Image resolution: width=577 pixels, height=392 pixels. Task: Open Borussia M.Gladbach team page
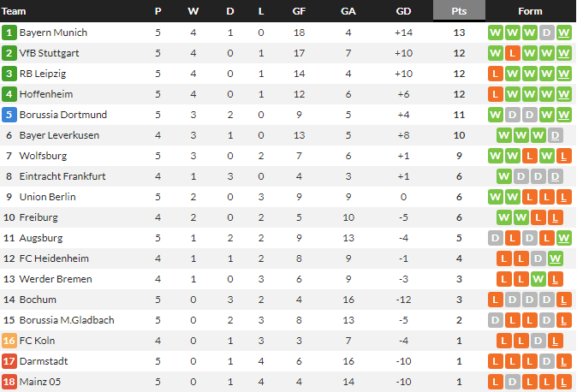tap(68, 320)
